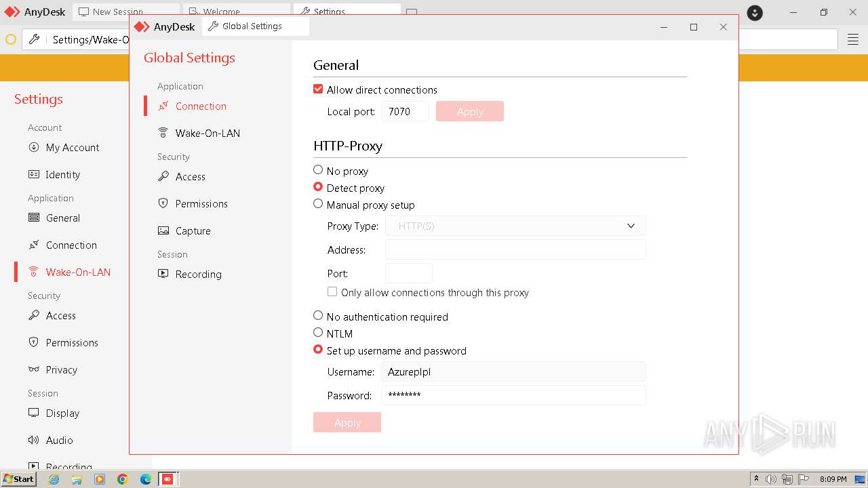Click the Display monitor icon in main sidebar

(x=34, y=413)
